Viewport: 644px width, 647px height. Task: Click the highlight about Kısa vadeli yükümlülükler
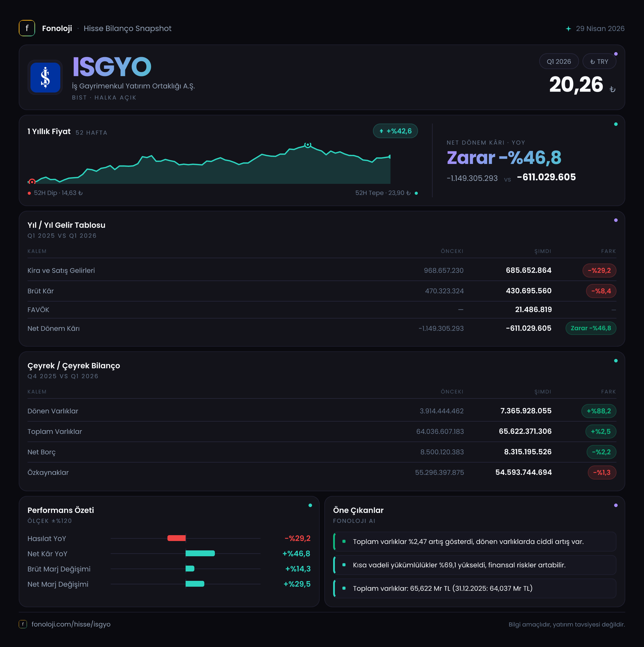[475, 565]
